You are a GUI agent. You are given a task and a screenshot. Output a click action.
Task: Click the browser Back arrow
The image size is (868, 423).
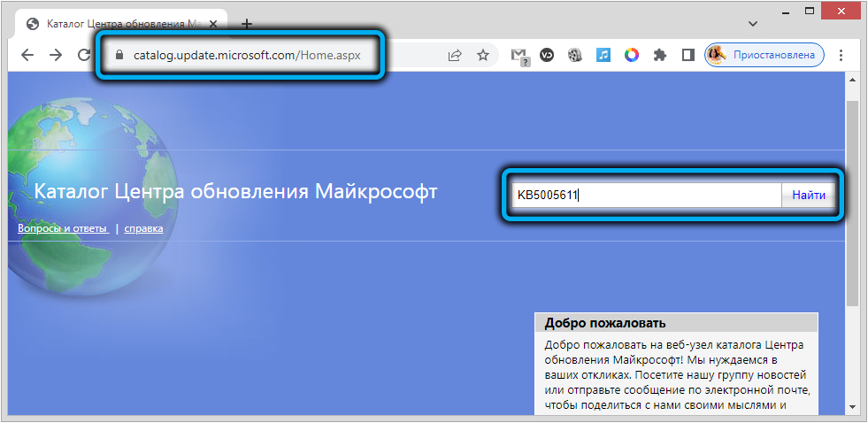point(27,55)
